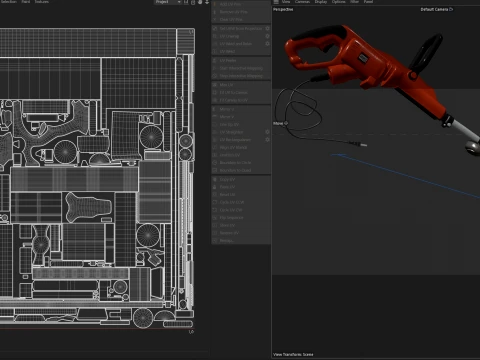Viewport: 480px width, 360px height.
Task: Open the Textures menu
Action: point(42,2)
